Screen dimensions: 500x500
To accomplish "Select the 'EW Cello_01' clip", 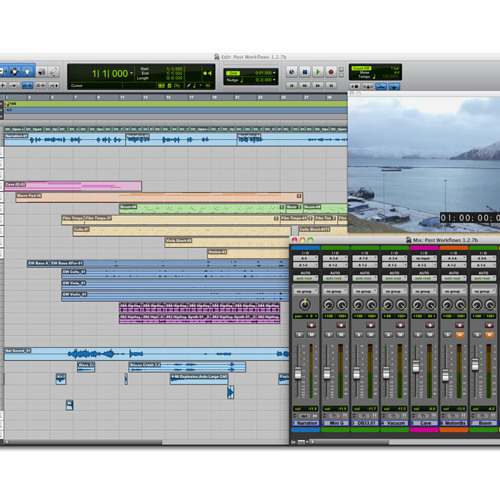I will pos(175,274).
